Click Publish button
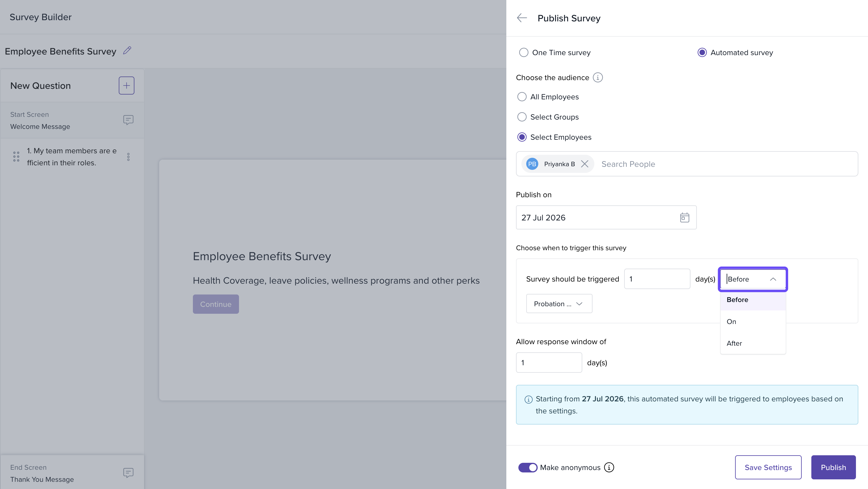 pos(833,467)
